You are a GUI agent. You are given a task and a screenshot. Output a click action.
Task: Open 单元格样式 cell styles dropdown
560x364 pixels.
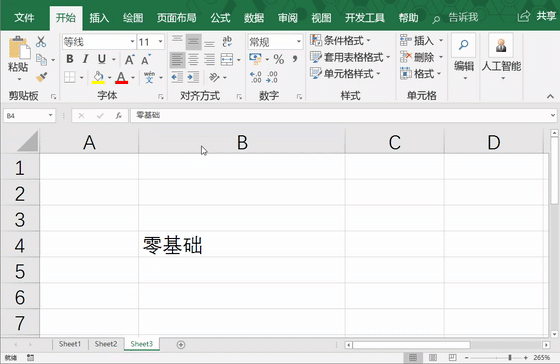[345, 74]
